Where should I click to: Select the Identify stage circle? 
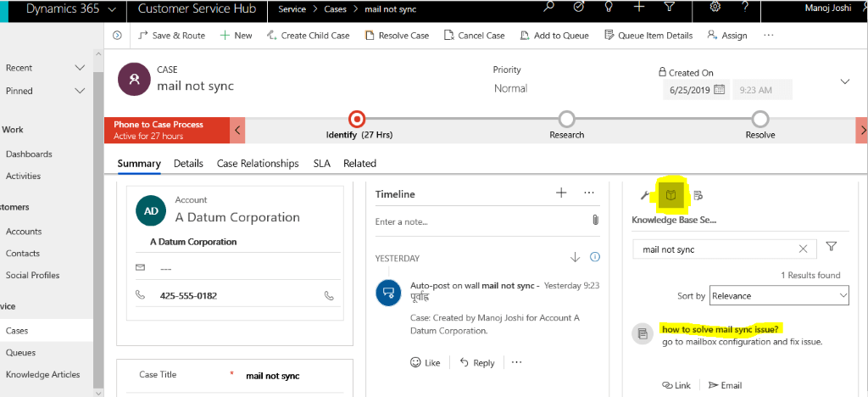click(357, 119)
